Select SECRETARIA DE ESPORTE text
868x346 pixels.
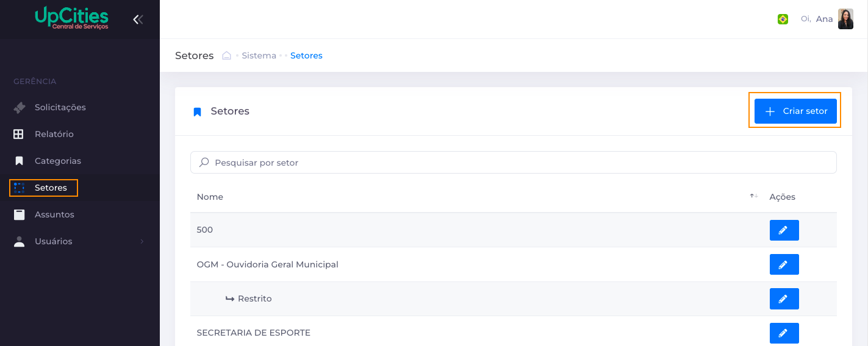pos(253,333)
